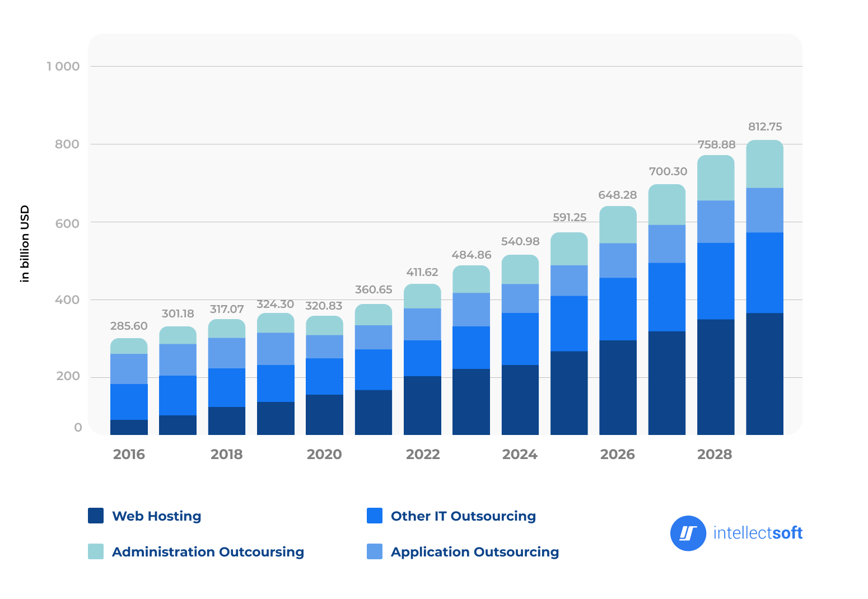Click the Other IT Outsourcing legend swatch
Screen dimensions: 868x599
(x=375, y=516)
